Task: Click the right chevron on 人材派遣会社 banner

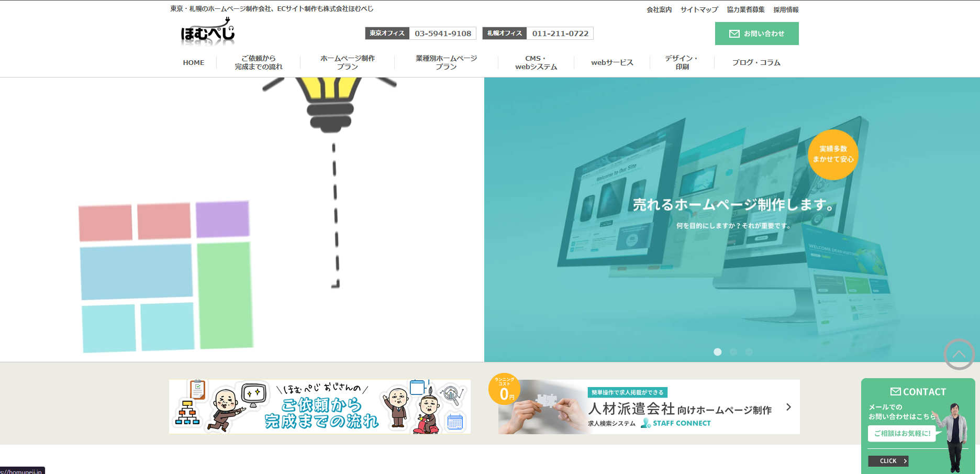Action: pos(788,407)
